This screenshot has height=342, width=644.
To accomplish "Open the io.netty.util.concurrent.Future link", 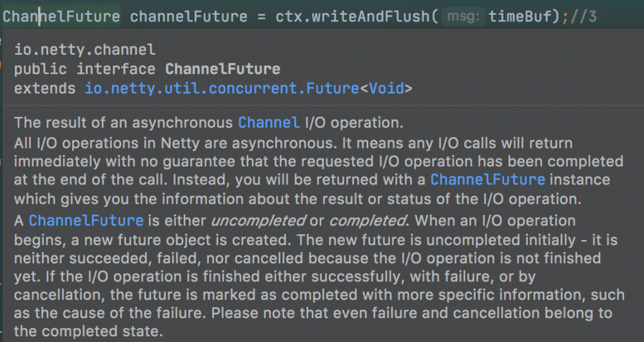I will tap(222, 88).
